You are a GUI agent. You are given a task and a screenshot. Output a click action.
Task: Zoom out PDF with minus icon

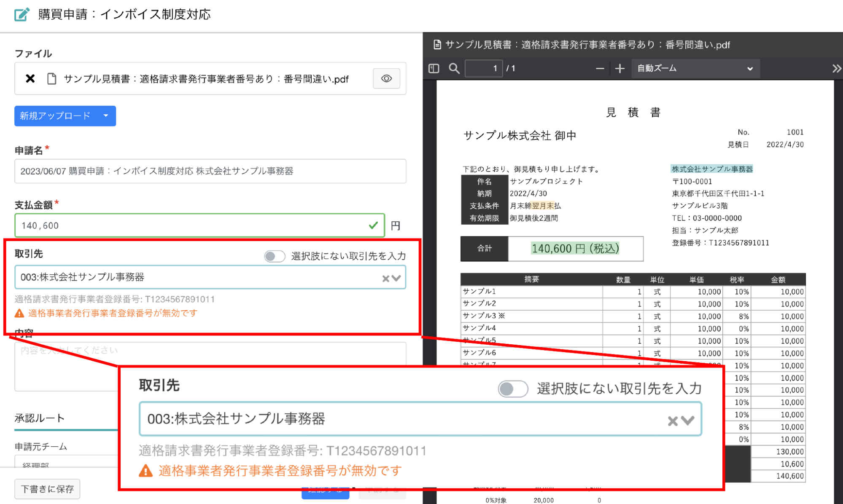(600, 68)
